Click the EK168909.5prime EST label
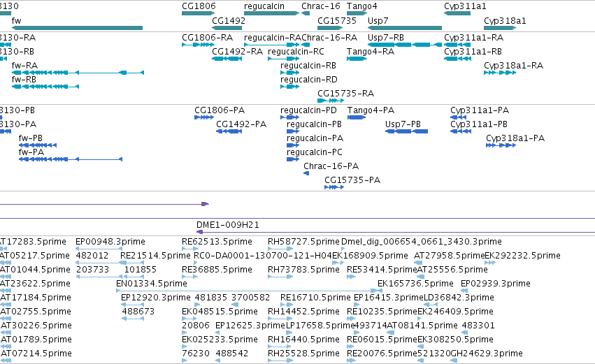The image size is (595, 364). pyautogui.click(x=370, y=256)
